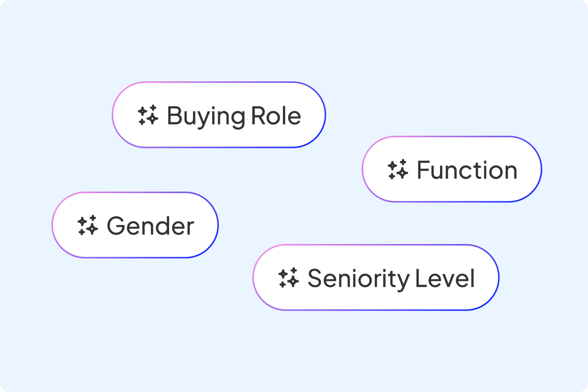588x392 pixels.
Task: Choose the AI attribute chip labeled Function
Action: (452, 169)
